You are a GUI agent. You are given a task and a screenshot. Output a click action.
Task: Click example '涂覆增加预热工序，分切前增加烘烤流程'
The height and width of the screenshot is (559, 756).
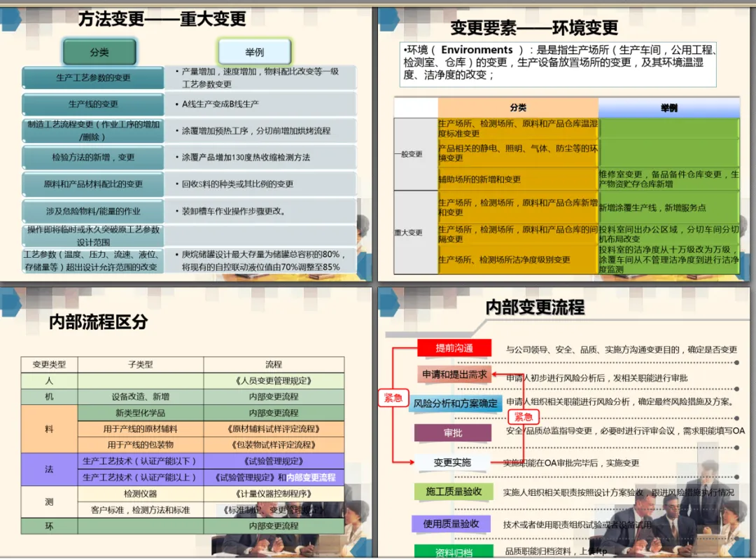tap(255, 131)
